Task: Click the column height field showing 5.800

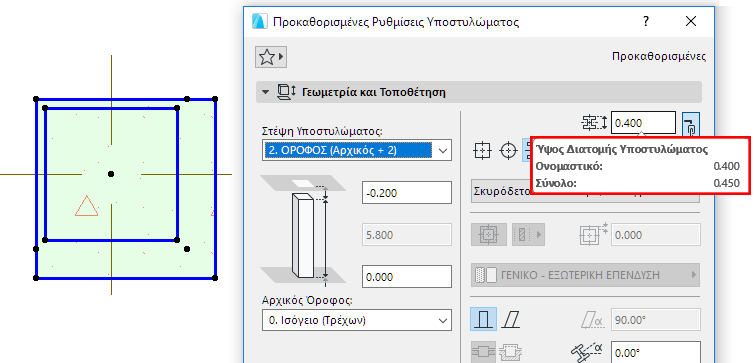Action: (406, 235)
